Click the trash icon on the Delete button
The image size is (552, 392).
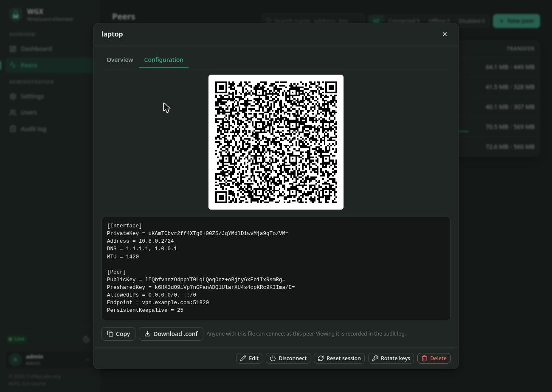424,358
